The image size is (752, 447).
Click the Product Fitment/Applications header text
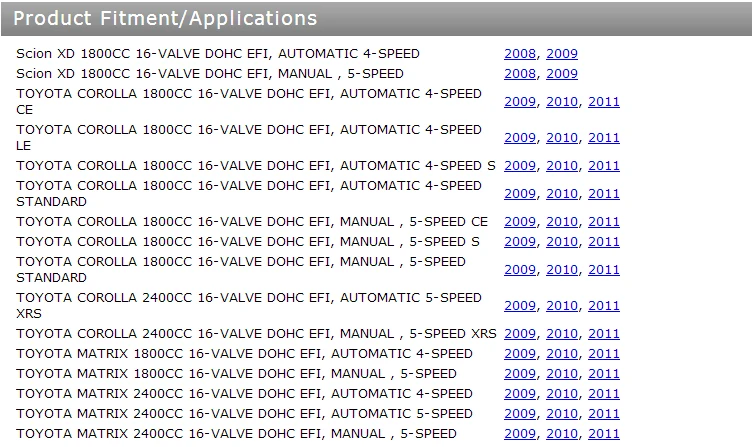point(165,19)
